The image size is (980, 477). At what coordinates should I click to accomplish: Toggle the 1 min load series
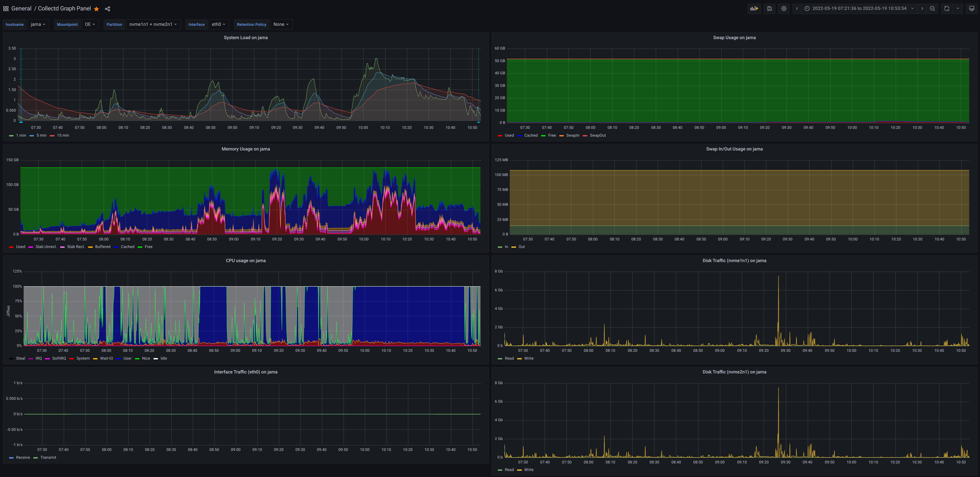point(21,136)
